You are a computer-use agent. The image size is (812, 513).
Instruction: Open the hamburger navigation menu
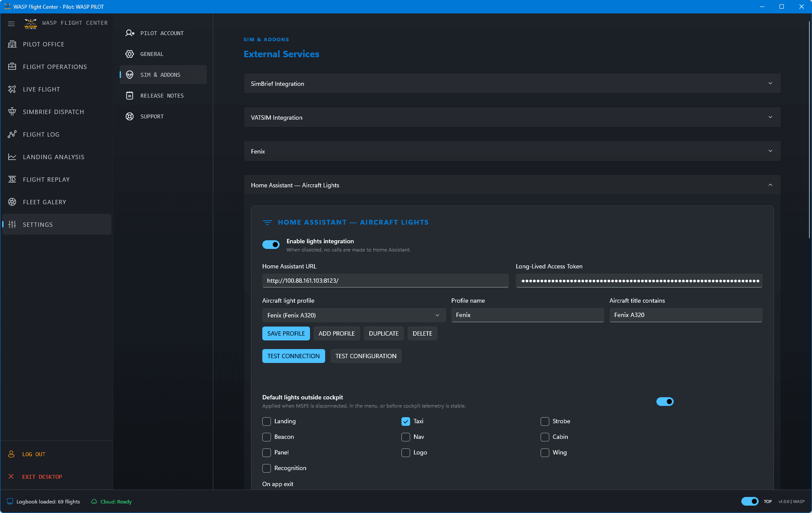coord(11,24)
